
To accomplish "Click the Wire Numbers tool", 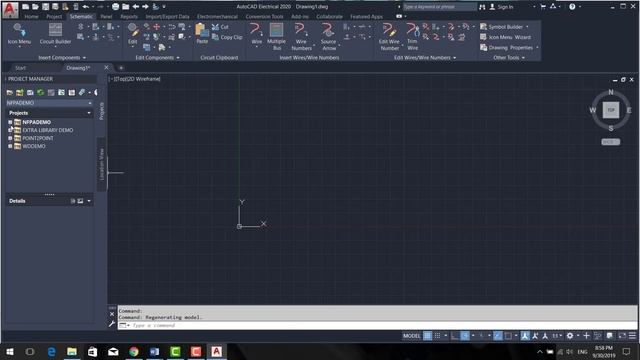I will [x=301, y=37].
